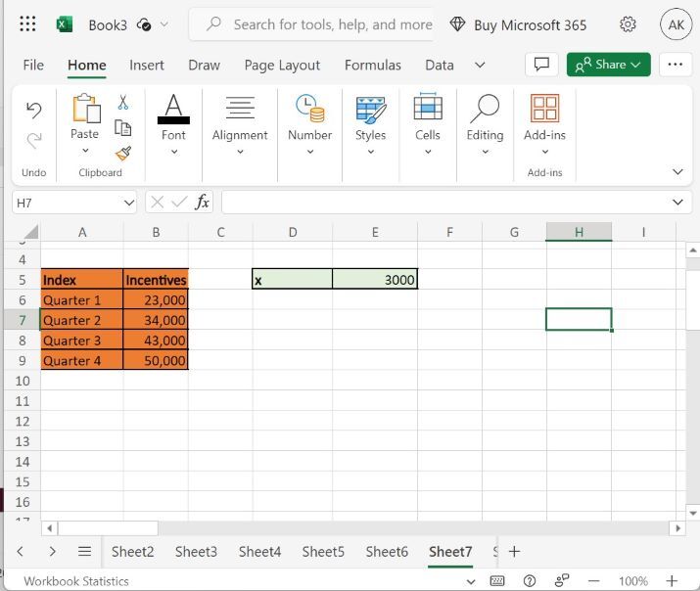Expand the ribbon display options chevron
Viewport: 700px width, 591px height.
(677, 172)
